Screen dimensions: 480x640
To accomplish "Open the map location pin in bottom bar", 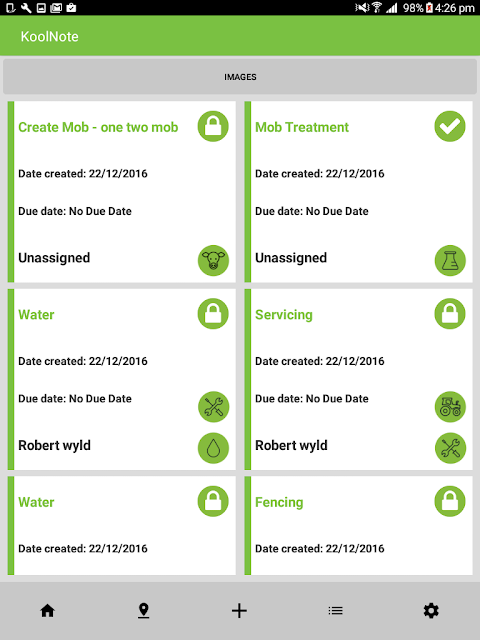I will click(143, 611).
